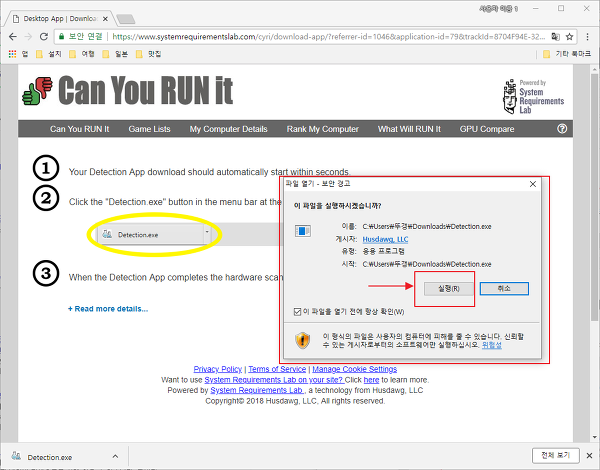Open GPU Compare in the navbar
The height and width of the screenshot is (470, 600).
[x=487, y=129]
